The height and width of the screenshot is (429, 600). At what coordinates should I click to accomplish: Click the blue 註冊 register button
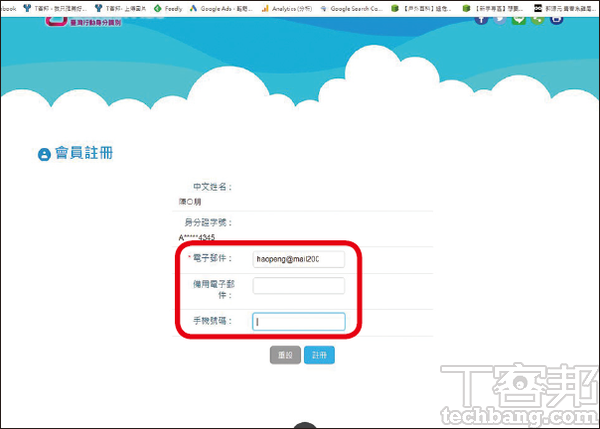[319, 355]
